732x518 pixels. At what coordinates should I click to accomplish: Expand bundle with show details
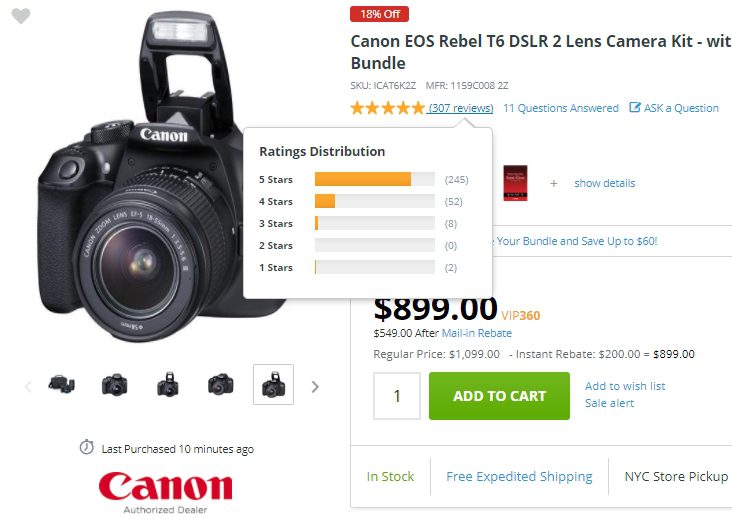coord(604,183)
